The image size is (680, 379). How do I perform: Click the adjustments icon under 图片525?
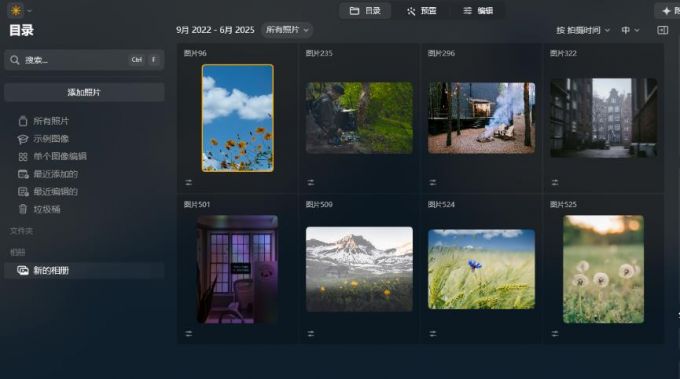pos(555,333)
